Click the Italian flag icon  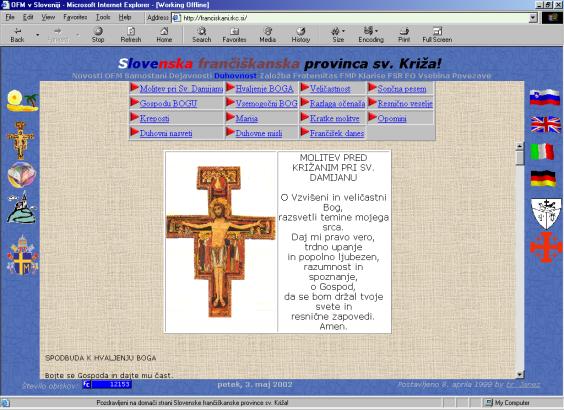coord(542,152)
